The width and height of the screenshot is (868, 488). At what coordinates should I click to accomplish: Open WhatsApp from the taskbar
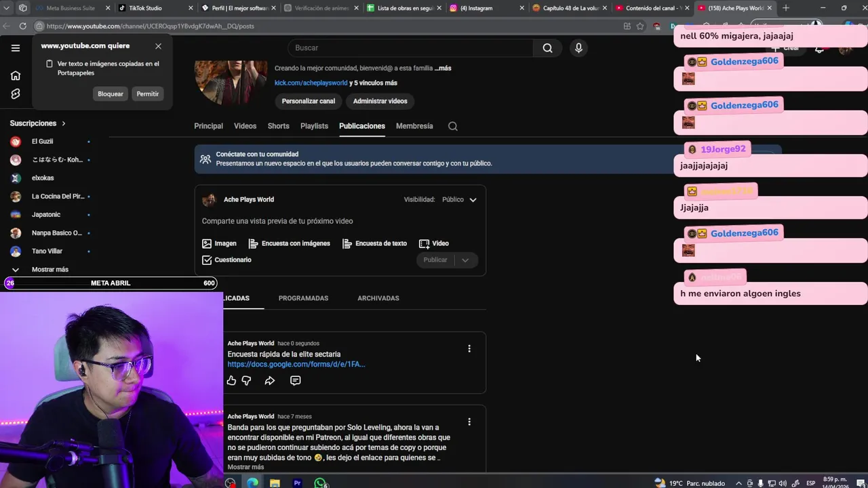320,483
